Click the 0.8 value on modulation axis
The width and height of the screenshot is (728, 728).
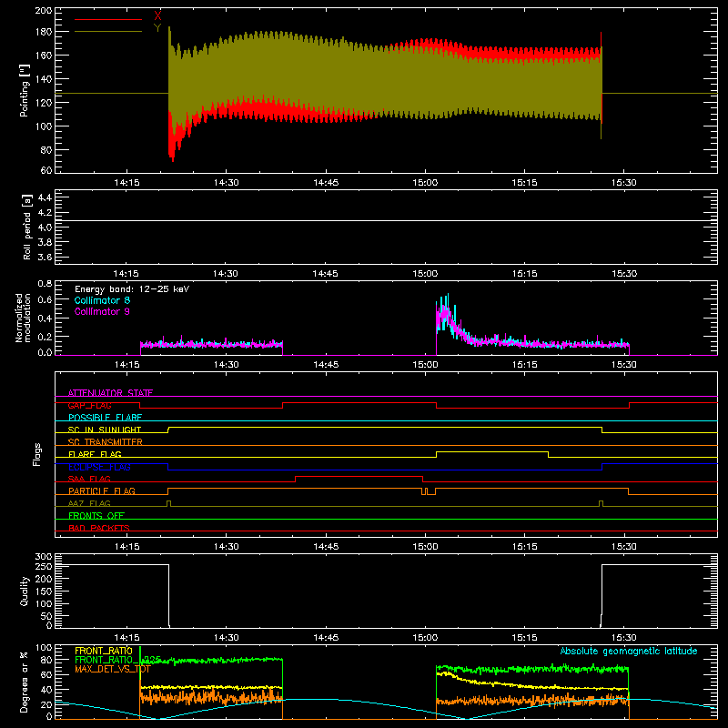pyautogui.click(x=45, y=283)
